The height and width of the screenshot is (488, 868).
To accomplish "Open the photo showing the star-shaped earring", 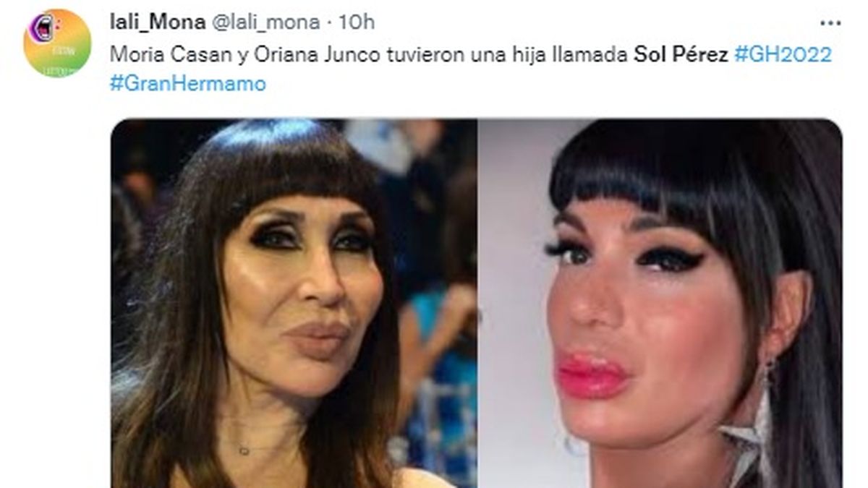I will click(660, 303).
